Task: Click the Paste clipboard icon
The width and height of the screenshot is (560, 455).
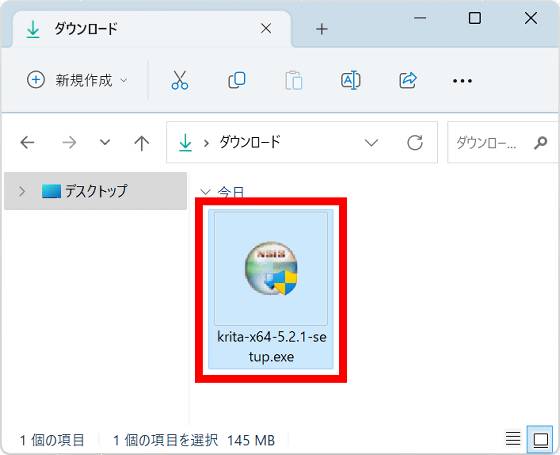Action: click(x=294, y=80)
